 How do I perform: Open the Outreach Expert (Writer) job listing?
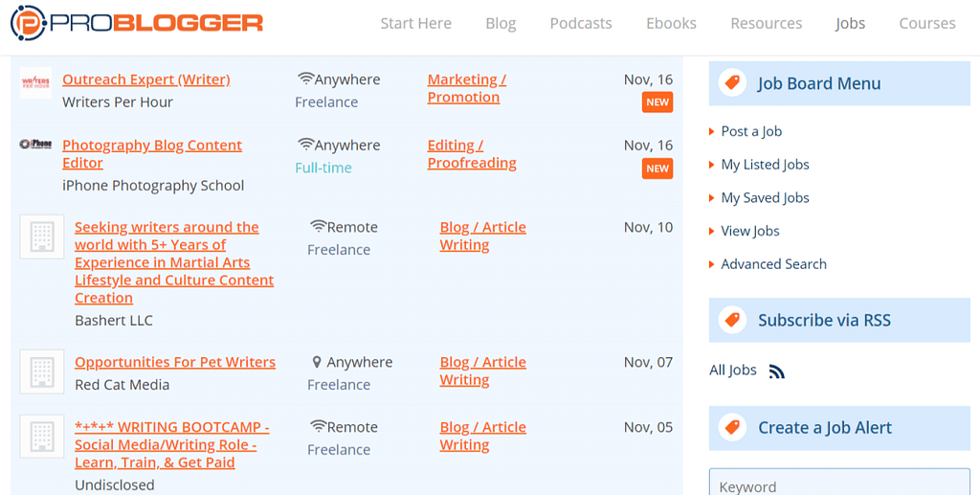[146, 79]
